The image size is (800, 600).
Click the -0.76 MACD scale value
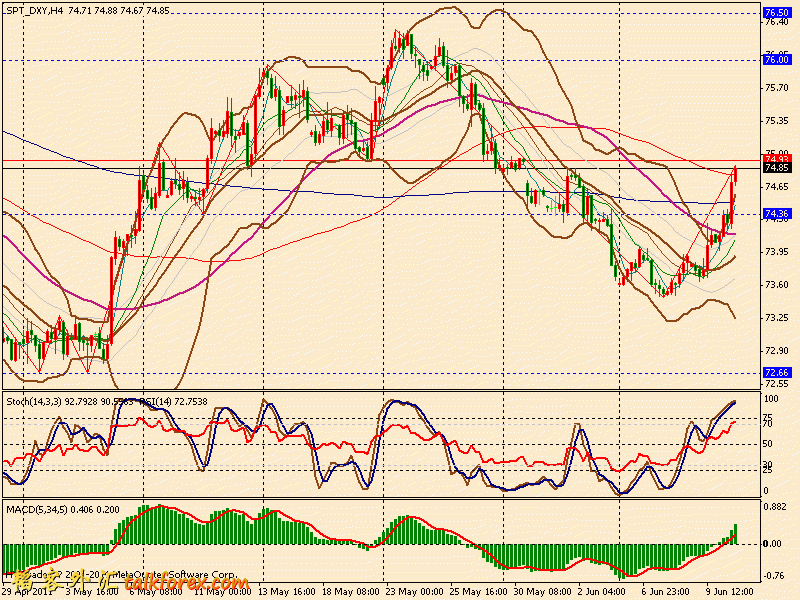pos(774,576)
